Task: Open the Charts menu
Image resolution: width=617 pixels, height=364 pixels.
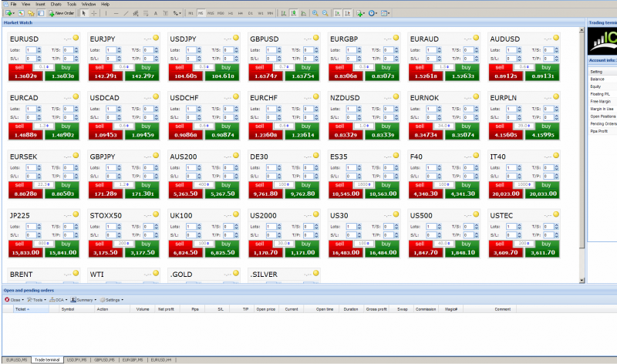Action: coord(56,4)
